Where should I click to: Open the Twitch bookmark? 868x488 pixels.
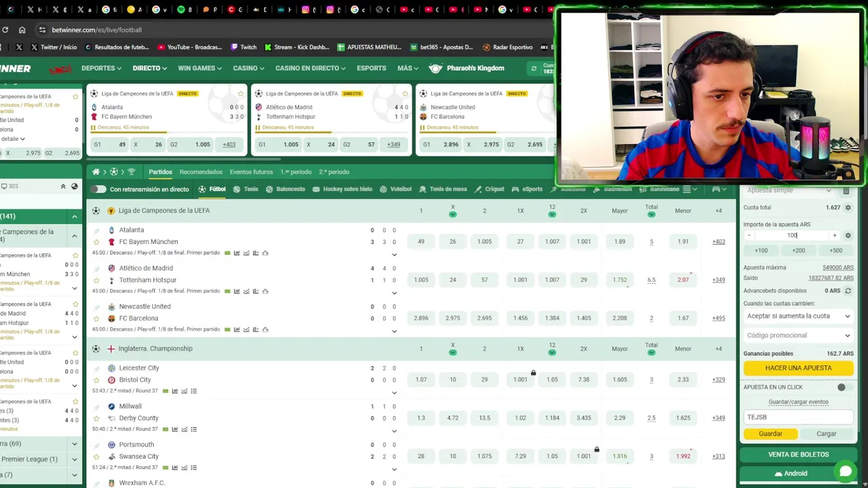point(243,47)
